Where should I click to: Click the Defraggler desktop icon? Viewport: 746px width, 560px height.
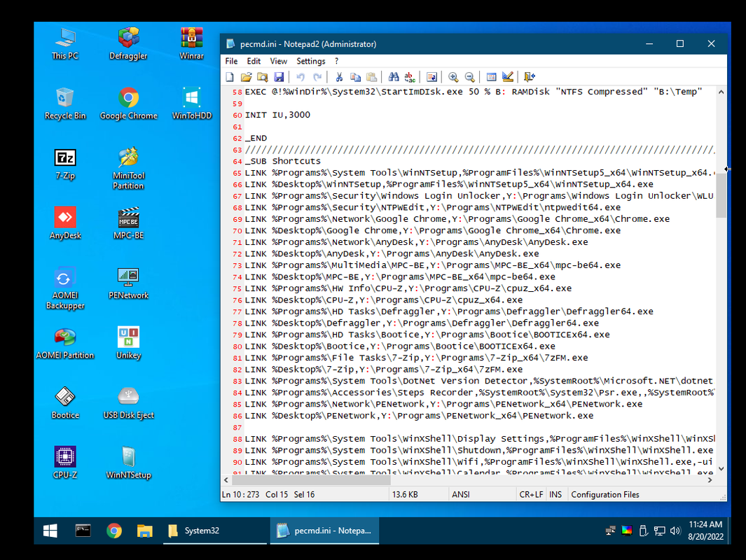pos(128,43)
